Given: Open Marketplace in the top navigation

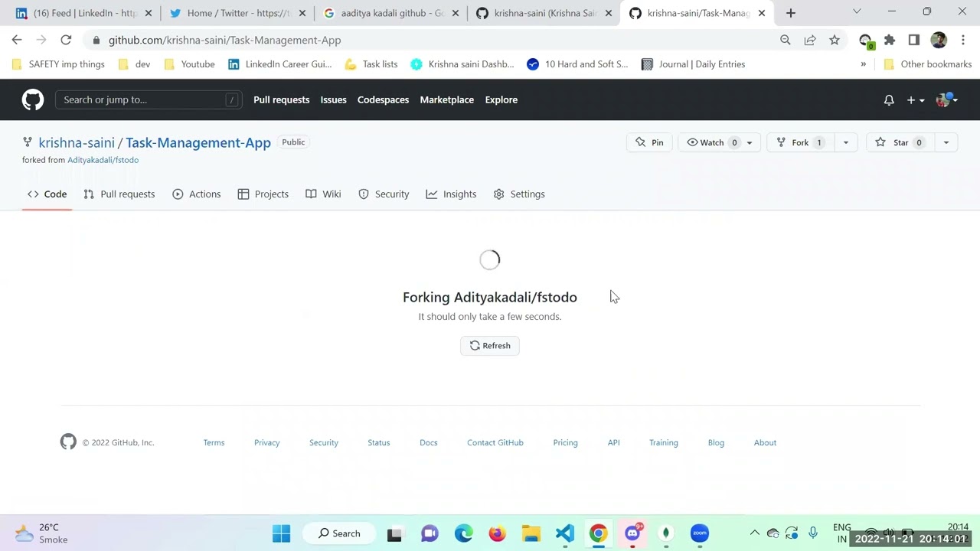Looking at the screenshot, I should pyautogui.click(x=446, y=99).
